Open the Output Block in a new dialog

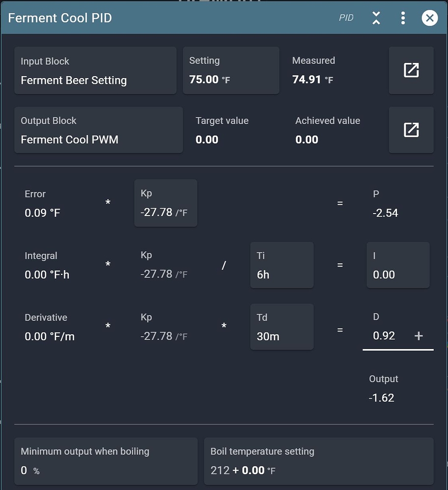411,130
